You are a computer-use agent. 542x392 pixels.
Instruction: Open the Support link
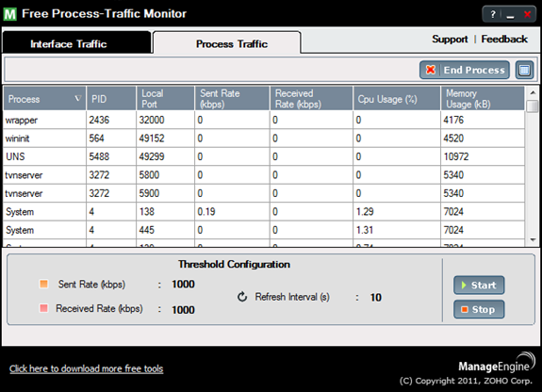click(450, 39)
